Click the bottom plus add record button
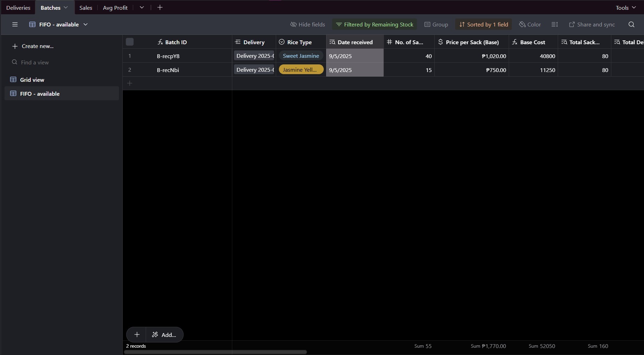The image size is (644, 355). click(x=137, y=334)
